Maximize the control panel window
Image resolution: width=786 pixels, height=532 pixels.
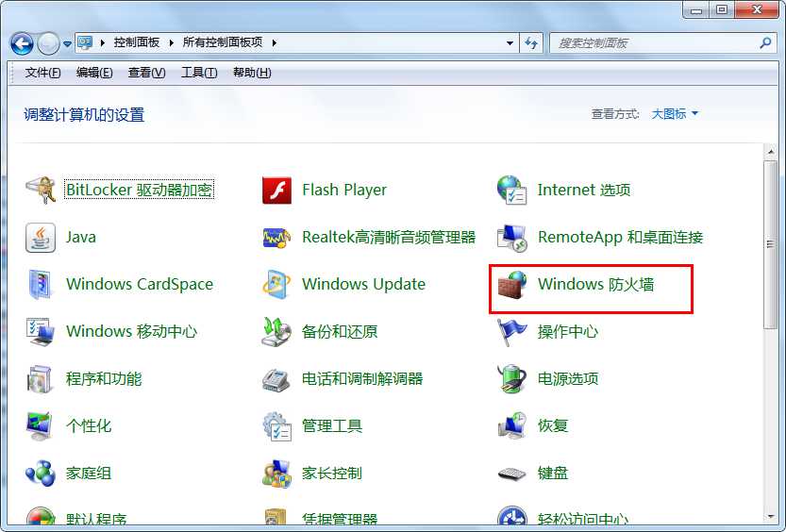[722, 10]
